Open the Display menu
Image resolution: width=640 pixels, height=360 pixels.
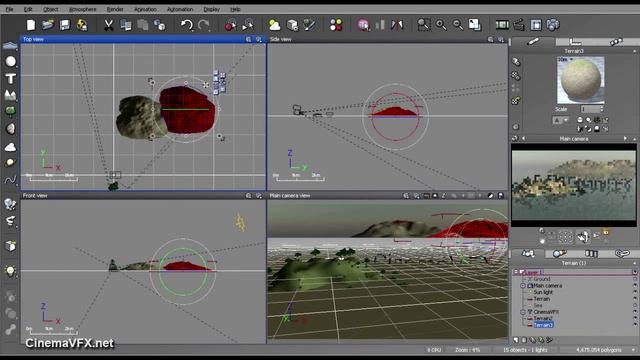point(211,9)
